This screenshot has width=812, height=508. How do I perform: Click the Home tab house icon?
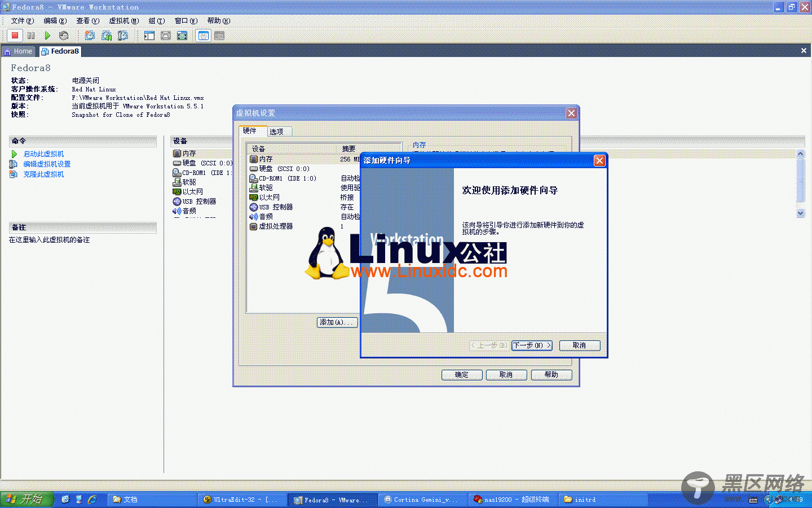tap(7, 51)
